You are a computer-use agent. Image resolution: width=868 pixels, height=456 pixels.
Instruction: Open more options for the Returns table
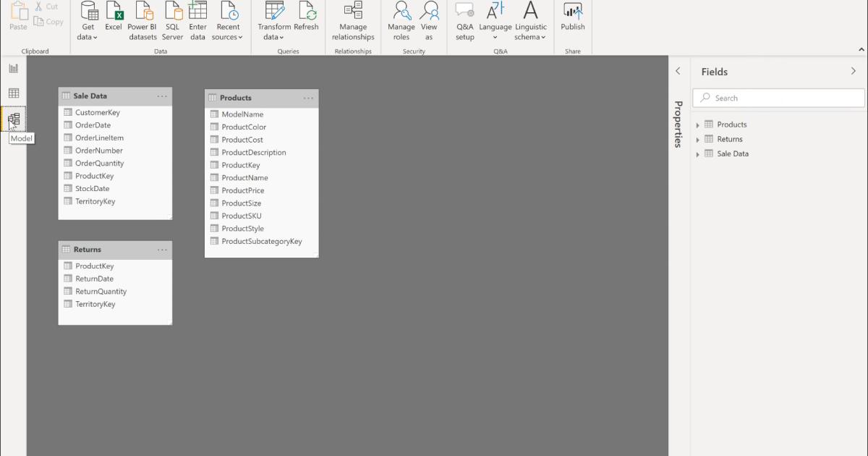(x=164, y=249)
